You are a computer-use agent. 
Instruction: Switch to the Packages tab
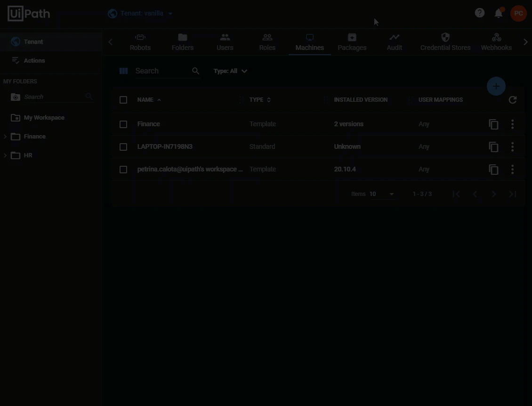(352, 42)
